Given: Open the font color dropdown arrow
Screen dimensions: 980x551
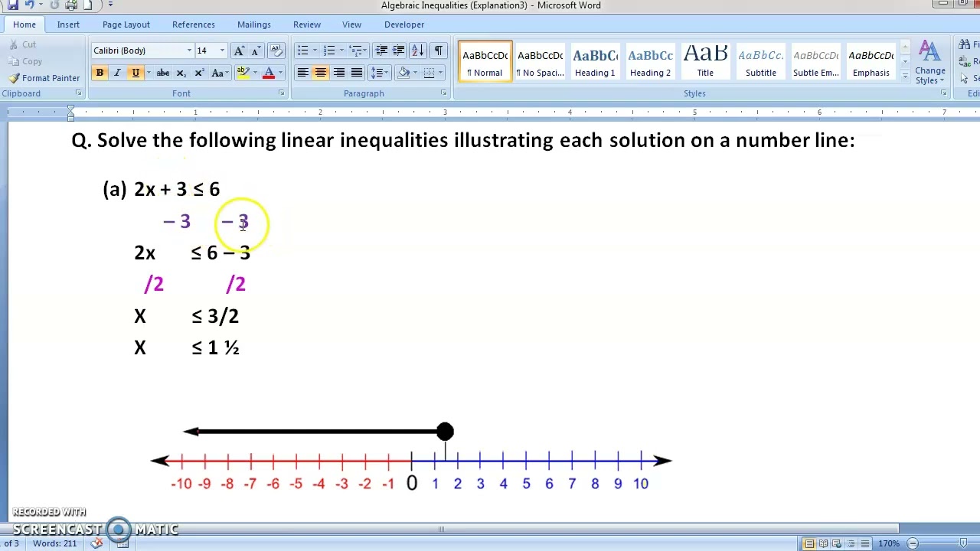Looking at the screenshot, I should (x=280, y=73).
